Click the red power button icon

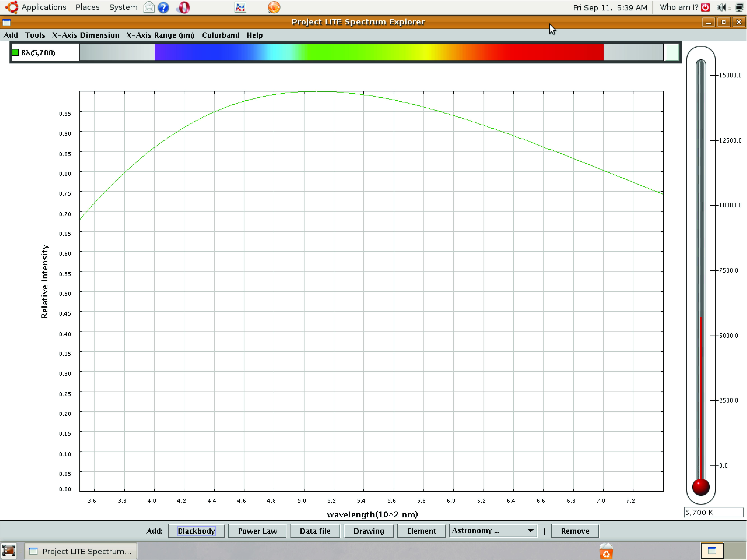click(x=705, y=7)
